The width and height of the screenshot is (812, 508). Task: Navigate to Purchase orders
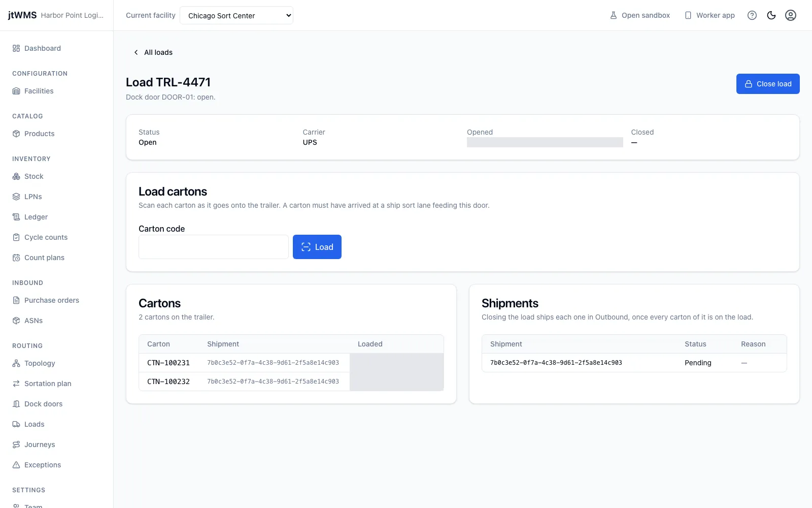tap(52, 300)
